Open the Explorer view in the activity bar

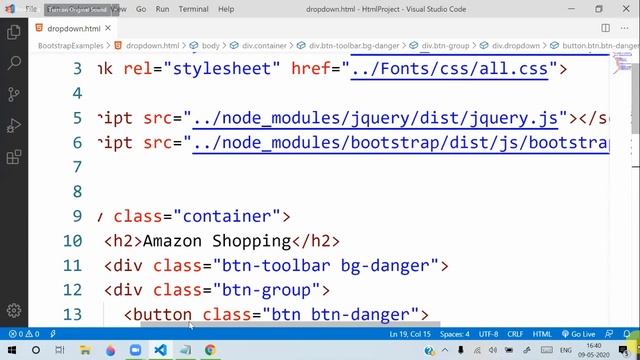click(13, 32)
